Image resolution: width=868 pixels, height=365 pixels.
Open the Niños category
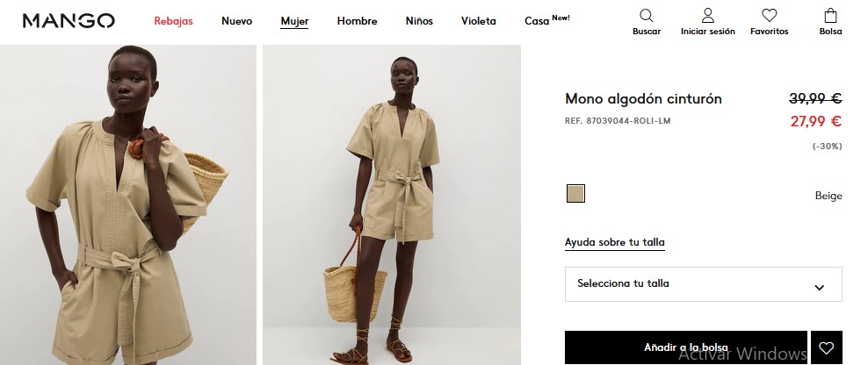pyautogui.click(x=419, y=21)
